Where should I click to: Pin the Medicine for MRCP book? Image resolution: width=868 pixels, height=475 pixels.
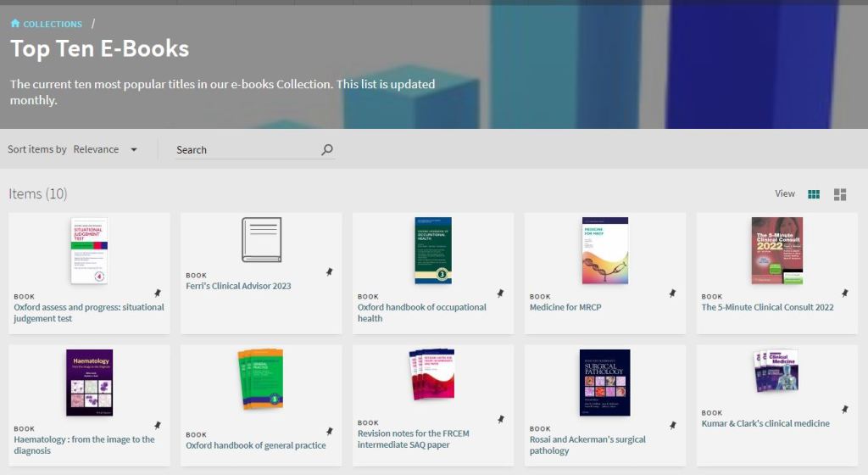pyautogui.click(x=672, y=293)
